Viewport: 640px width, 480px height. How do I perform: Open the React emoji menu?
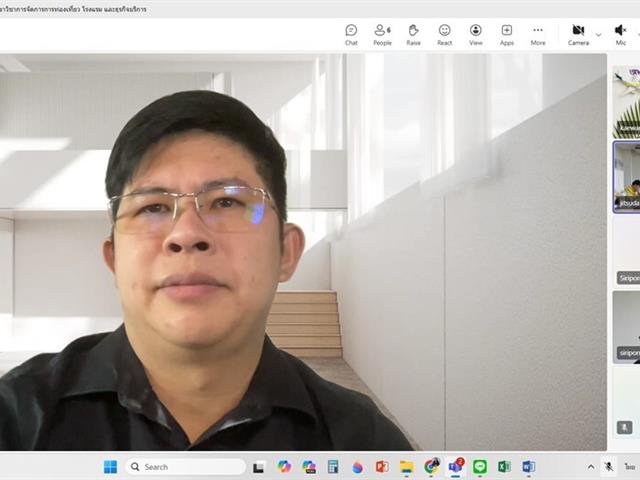(444, 35)
